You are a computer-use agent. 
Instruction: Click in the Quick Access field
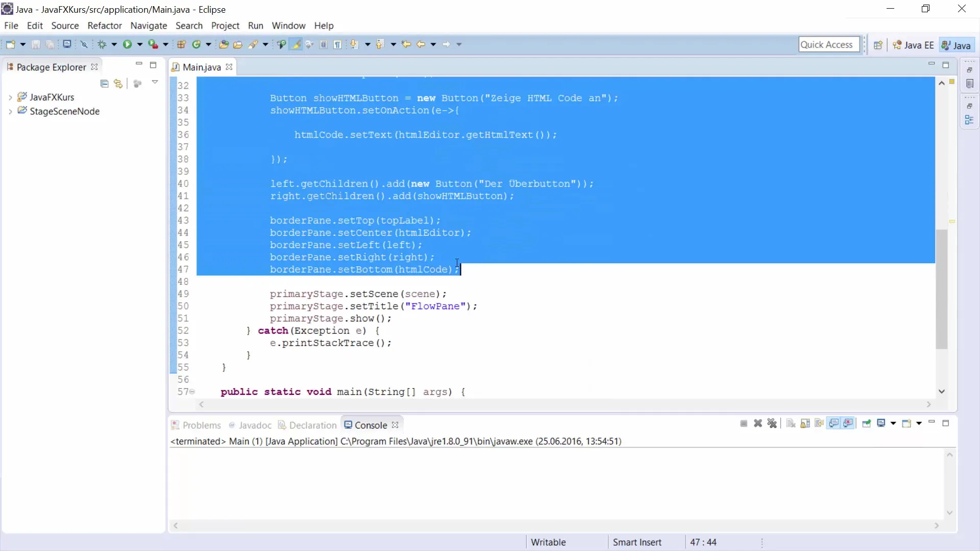tap(829, 44)
